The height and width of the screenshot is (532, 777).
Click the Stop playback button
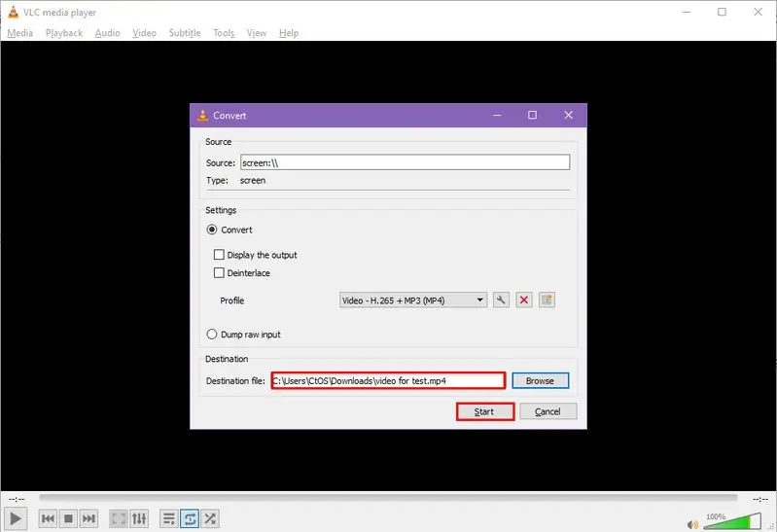coord(68,518)
